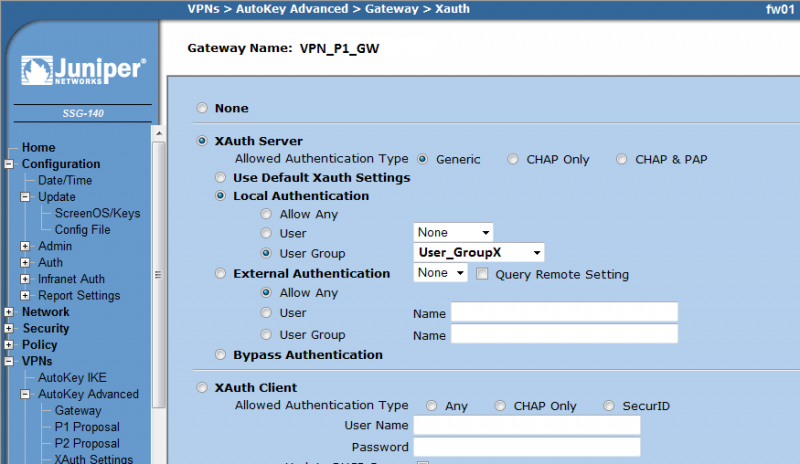Collapse the Configuration tree node
Image resolution: width=800 pixels, height=464 pixels.
coord(9,164)
